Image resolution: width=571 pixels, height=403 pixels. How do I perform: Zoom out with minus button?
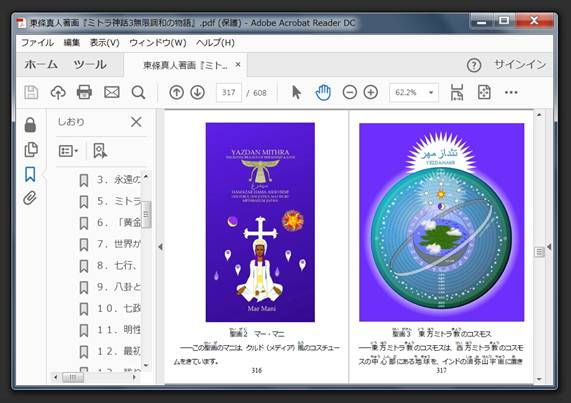tap(350, 92)
